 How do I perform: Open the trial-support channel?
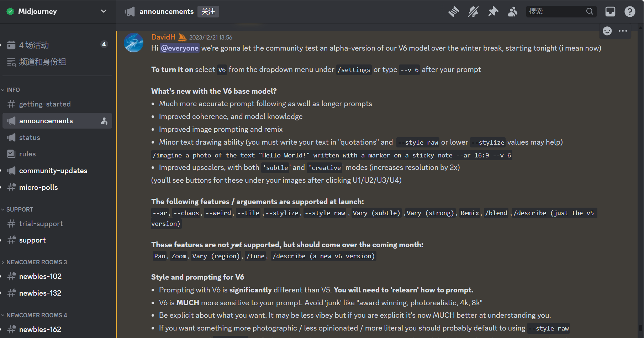point(57,224)
